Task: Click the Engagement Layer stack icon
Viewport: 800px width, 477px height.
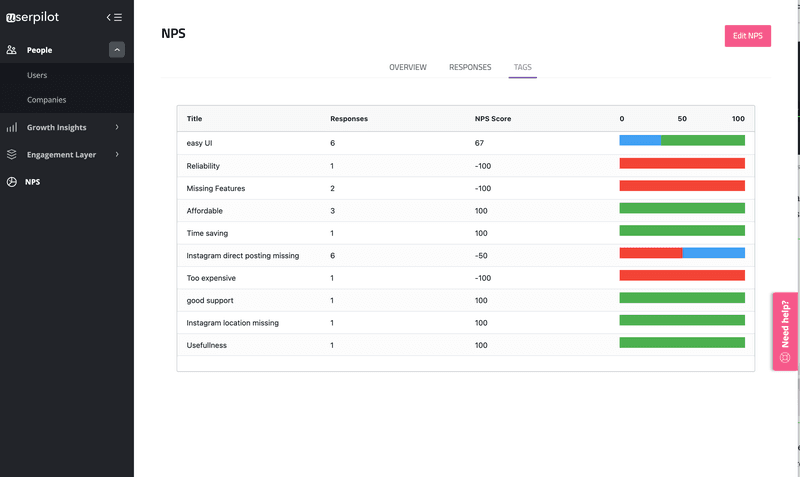Action: pyautogui.click(x=12, y=155)
